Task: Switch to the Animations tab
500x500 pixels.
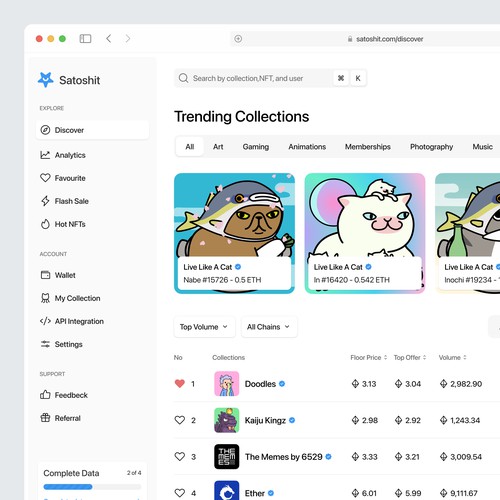Action: point(307,147)
